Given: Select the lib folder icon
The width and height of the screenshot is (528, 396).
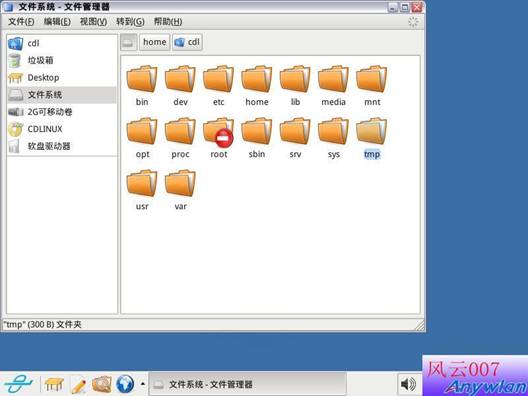Looking at the screenshot, I should (x=295, y=79).
